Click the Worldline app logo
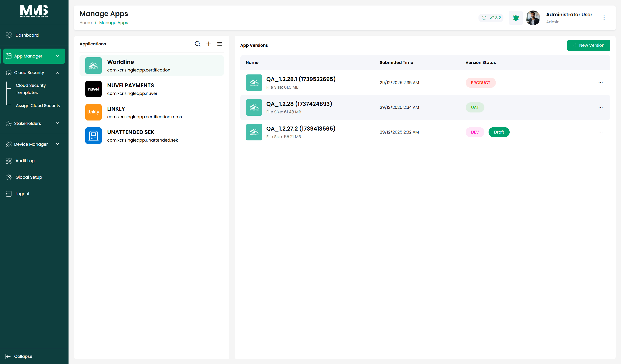 point(93,66)
